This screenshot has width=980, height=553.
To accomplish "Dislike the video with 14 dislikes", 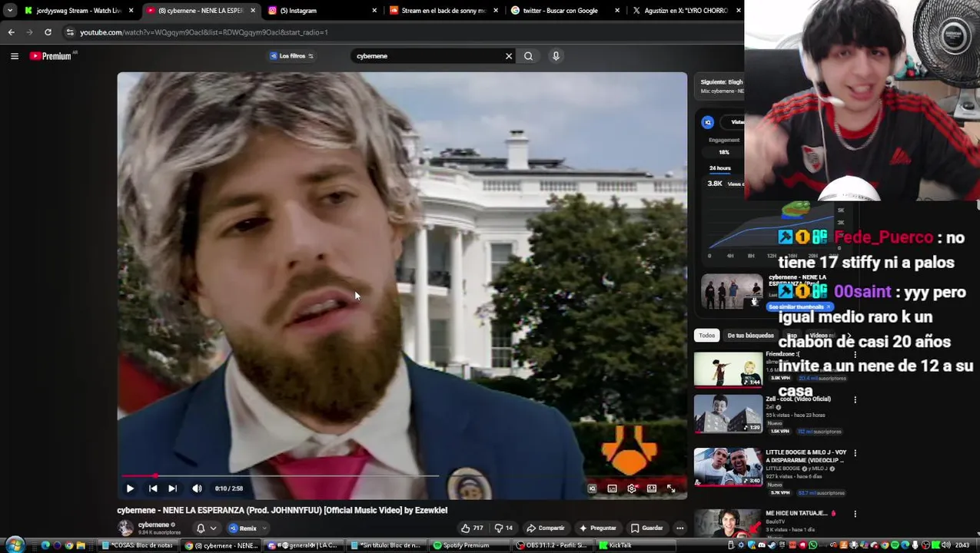I will [x=503, y=528].
